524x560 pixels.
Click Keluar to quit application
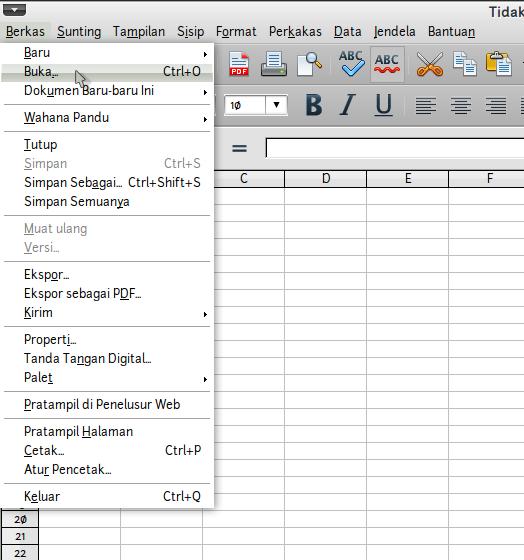click(107, 496)
